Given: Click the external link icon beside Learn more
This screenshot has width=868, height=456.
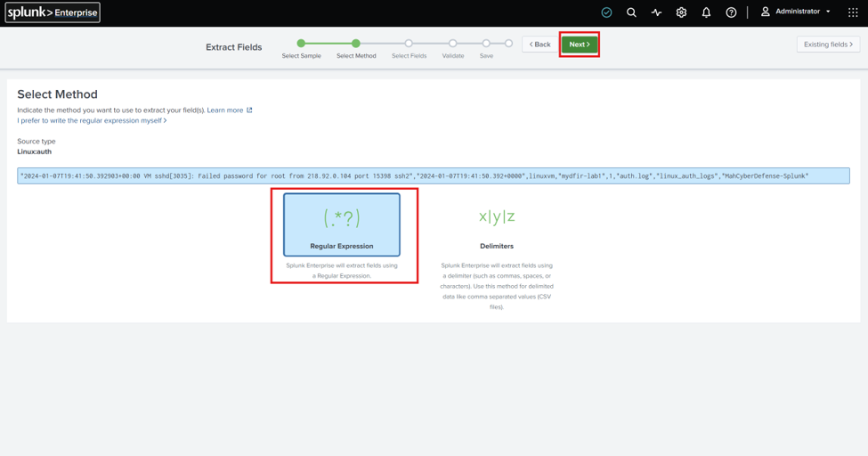Looking at the screenshot, I should [x=249, y=110].
